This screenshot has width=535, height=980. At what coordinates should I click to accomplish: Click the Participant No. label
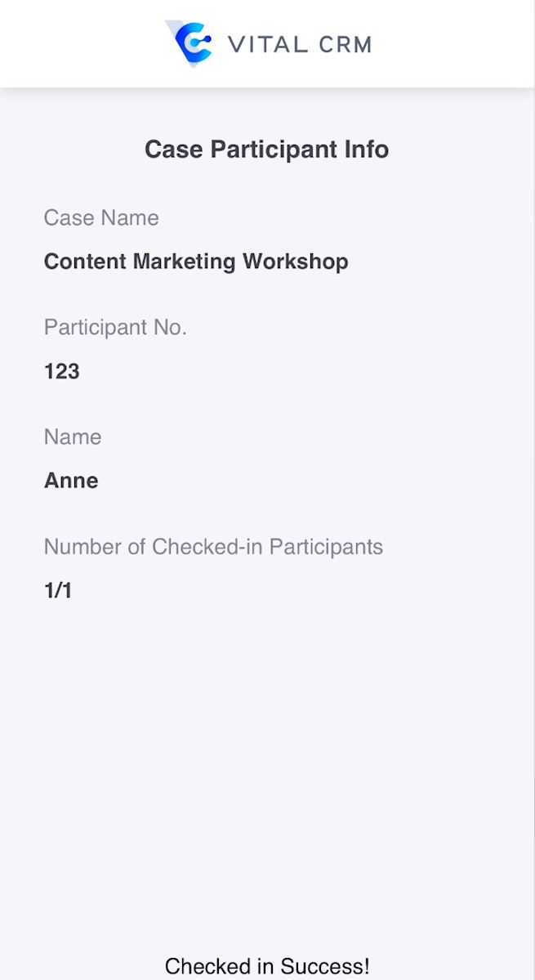point(115,328)
